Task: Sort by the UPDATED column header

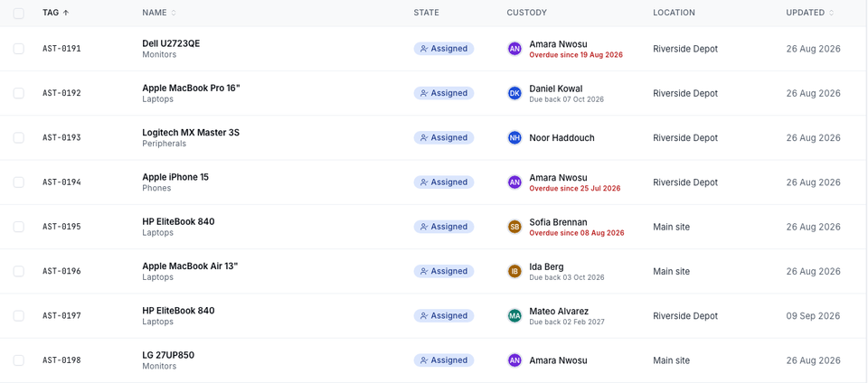Action: [x=810, y=13]
